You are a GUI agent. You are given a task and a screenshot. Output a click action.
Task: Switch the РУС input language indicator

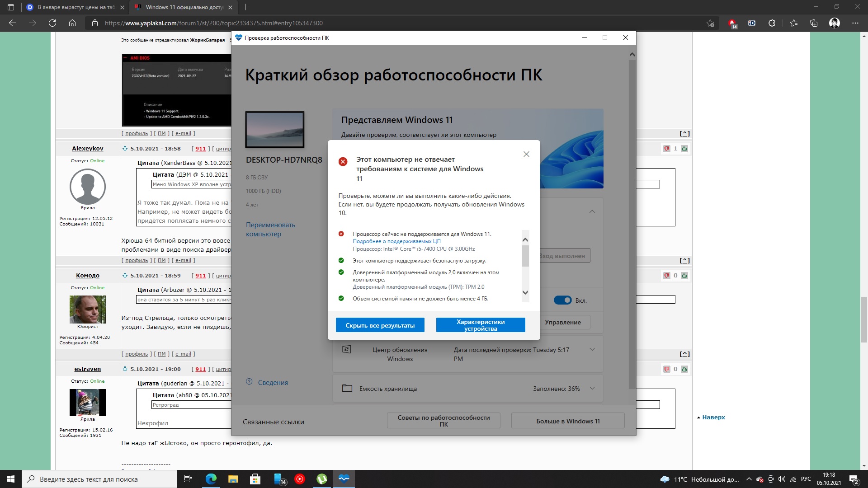pos(806,479)
